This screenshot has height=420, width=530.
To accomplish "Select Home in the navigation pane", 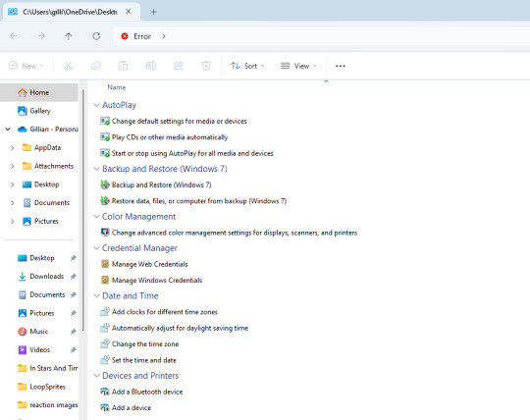I will click(39, 92).
